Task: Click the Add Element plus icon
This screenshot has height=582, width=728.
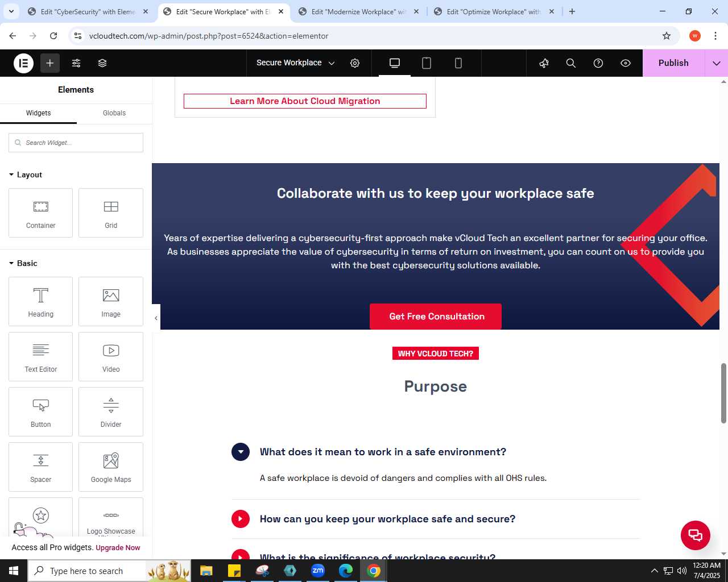Action: point(50,63)
